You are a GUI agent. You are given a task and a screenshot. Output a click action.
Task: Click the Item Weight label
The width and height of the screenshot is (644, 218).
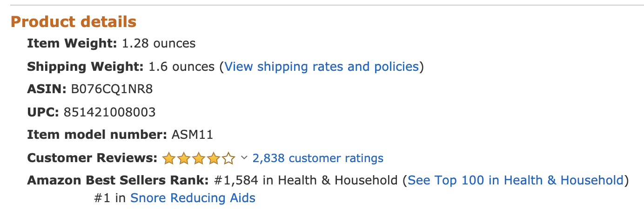72,44
